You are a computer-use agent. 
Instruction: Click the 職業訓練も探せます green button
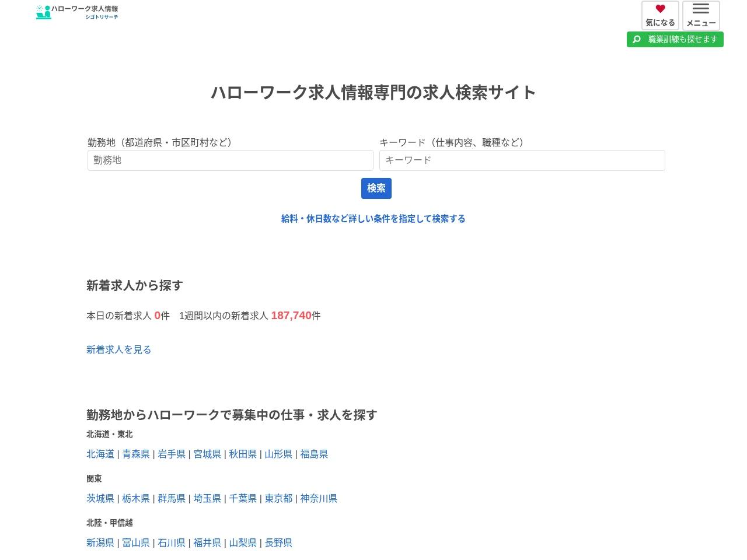click(x=675, y=40)
